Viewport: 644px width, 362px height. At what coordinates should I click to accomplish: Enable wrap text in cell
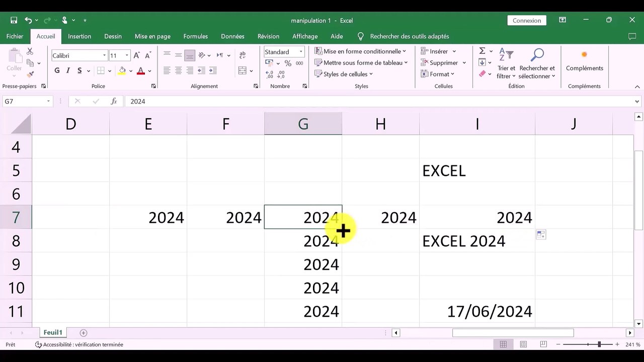tap(243, 55)
